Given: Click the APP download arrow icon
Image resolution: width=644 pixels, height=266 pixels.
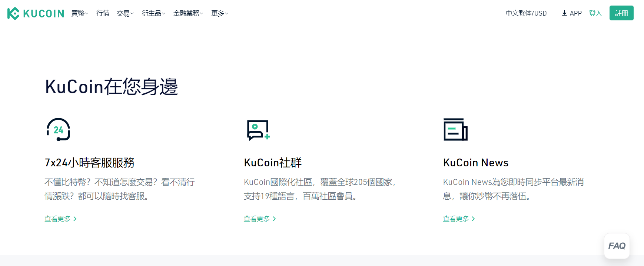Looking at the screenshot, I should 564,13.
